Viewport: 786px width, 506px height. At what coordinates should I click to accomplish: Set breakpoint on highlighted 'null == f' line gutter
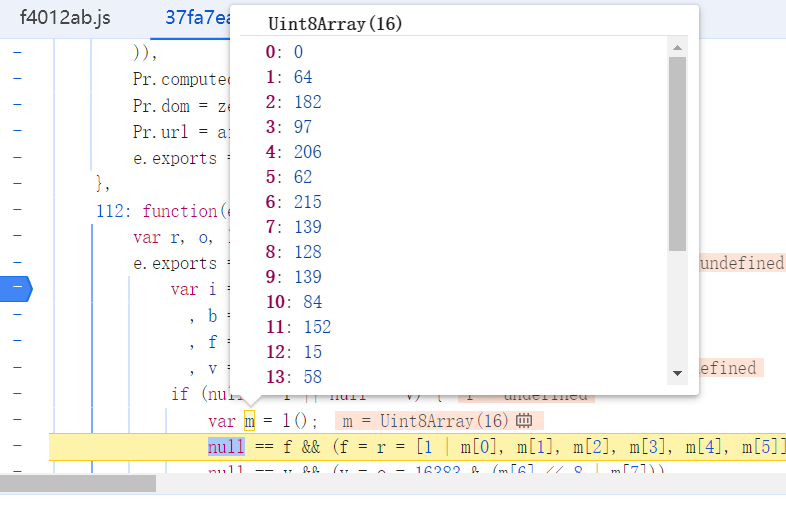17,446
